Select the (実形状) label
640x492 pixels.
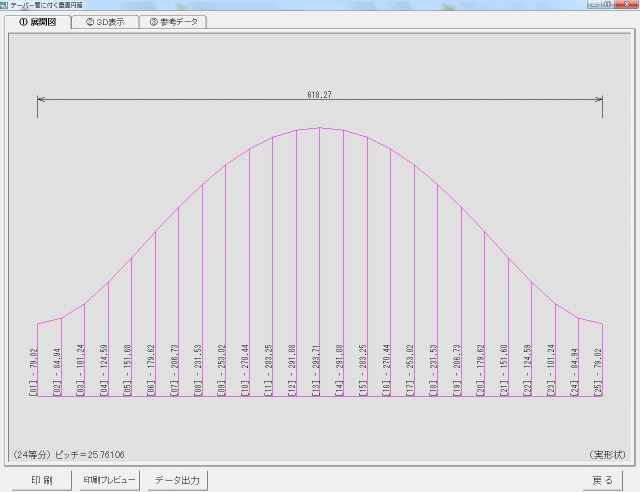point(607,454)
